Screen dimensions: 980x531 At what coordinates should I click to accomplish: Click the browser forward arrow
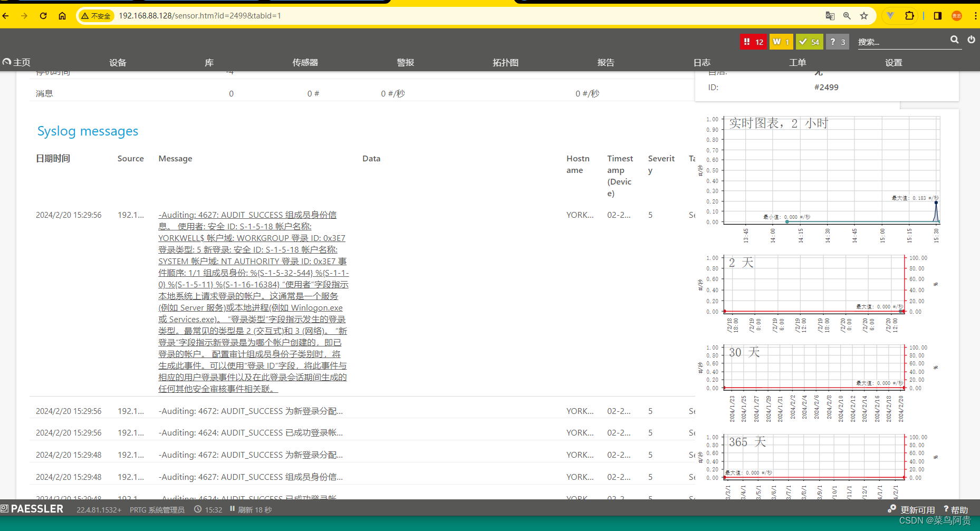24,16
